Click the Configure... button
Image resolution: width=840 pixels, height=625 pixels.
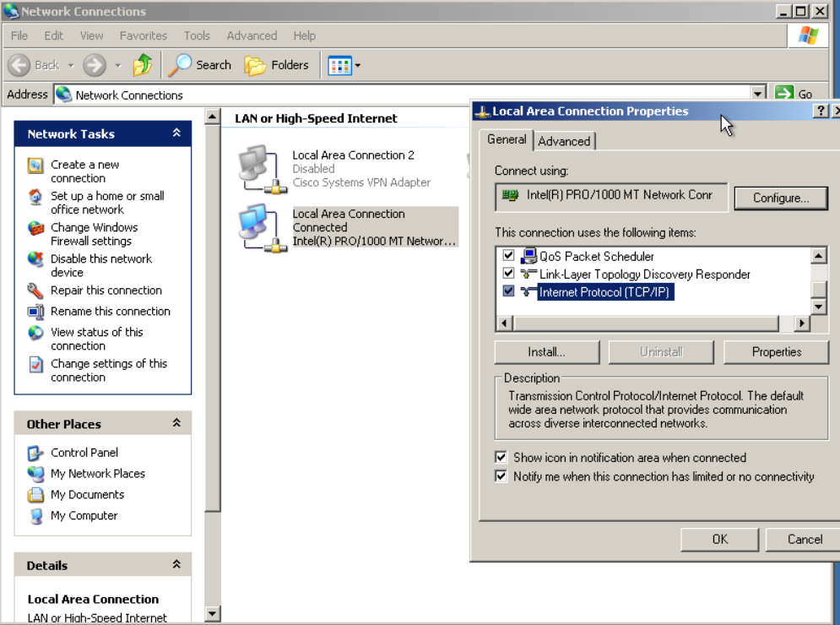tap(781, 198)
